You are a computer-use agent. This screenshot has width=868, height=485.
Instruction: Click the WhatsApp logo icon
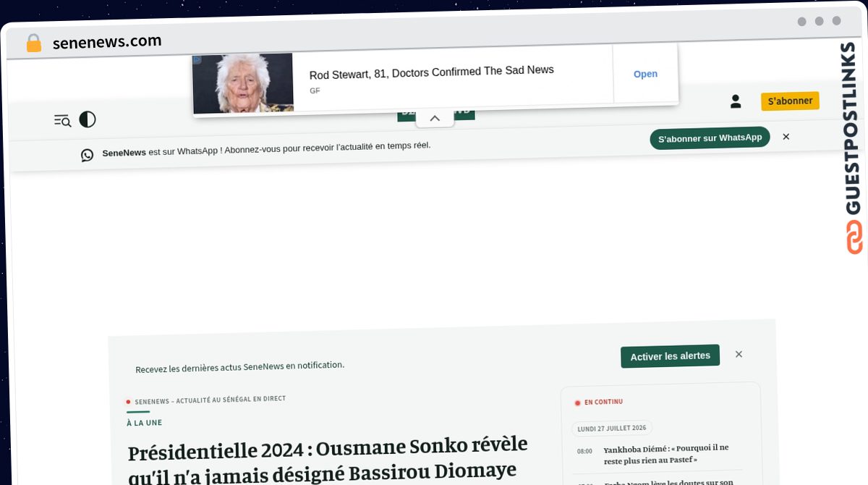(88, 155)
